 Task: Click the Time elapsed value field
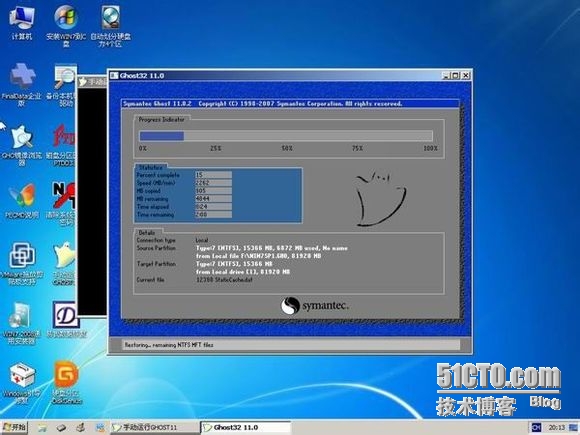(x=213, y=206)
